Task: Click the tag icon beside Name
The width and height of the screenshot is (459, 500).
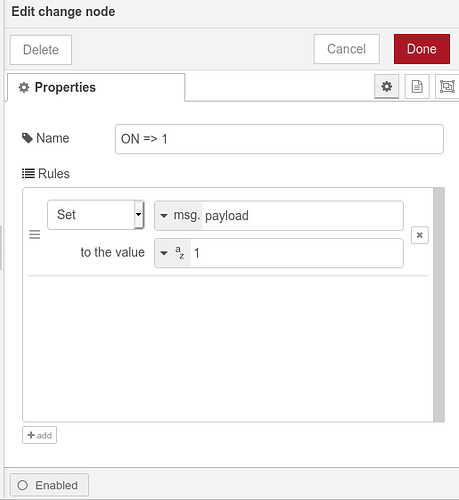Action: pos(27,138)
